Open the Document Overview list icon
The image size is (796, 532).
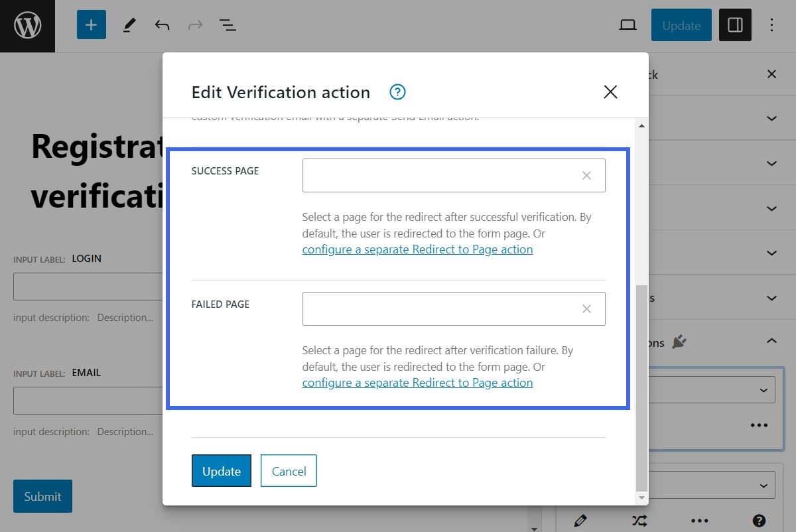(228, 25)
